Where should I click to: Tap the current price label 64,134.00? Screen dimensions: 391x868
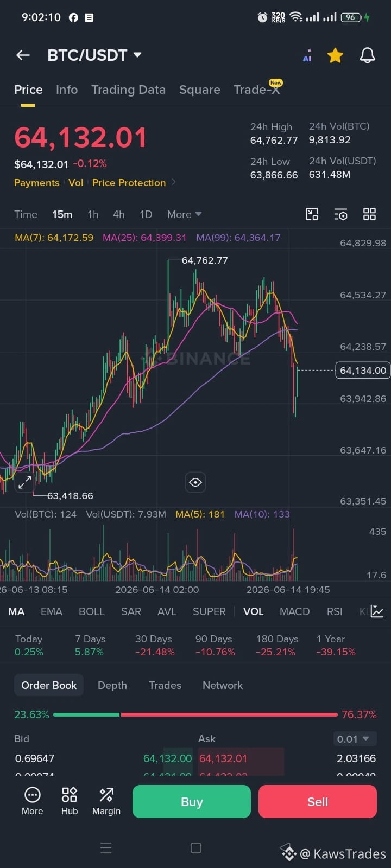[363, 371]
